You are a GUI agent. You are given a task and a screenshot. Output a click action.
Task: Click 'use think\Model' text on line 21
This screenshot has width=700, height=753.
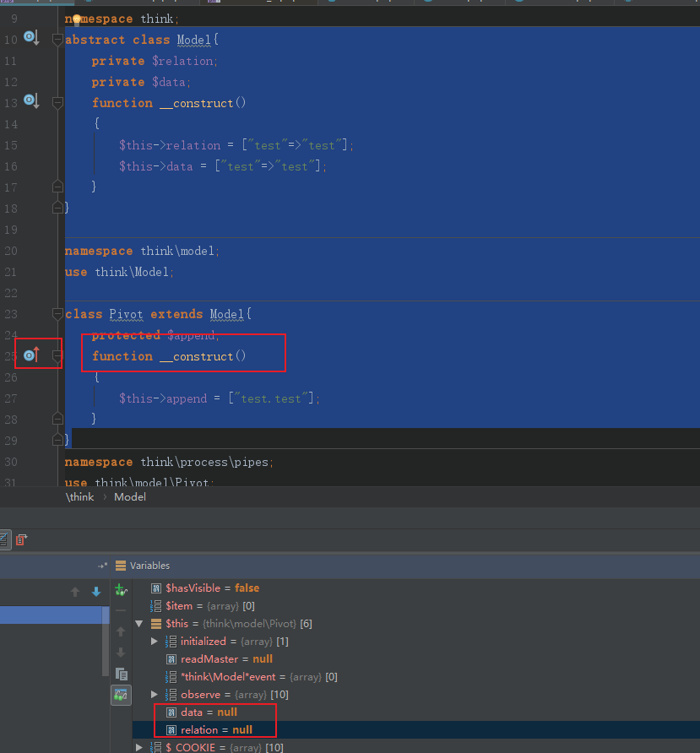pyautogui.click(x=117, y=273)
